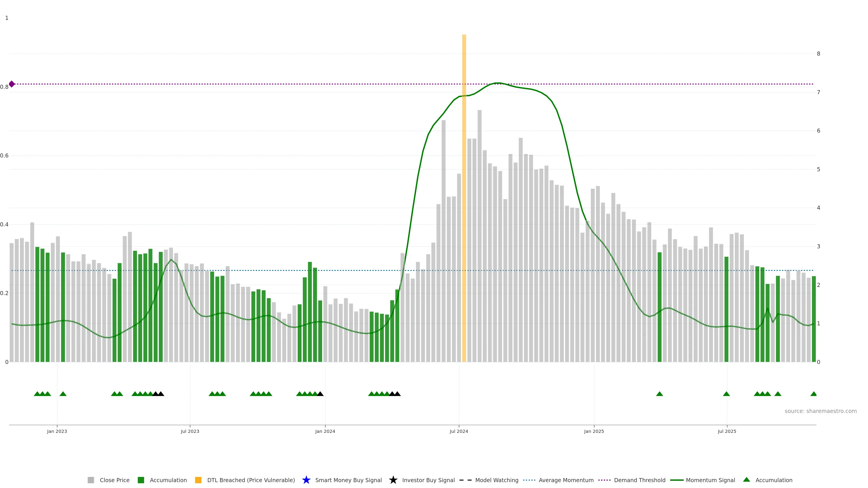The height and width of the screenshot is (488, 868).
Task: Click the purple Demand Threshold diamond marker
Action: [x=12, y=84]
